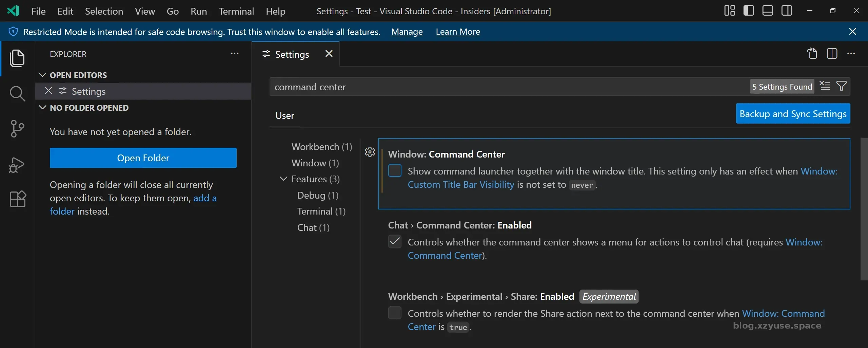Enable the Window: Command Center checkbox
Screen dimensions: 868x348
point(395,171)
